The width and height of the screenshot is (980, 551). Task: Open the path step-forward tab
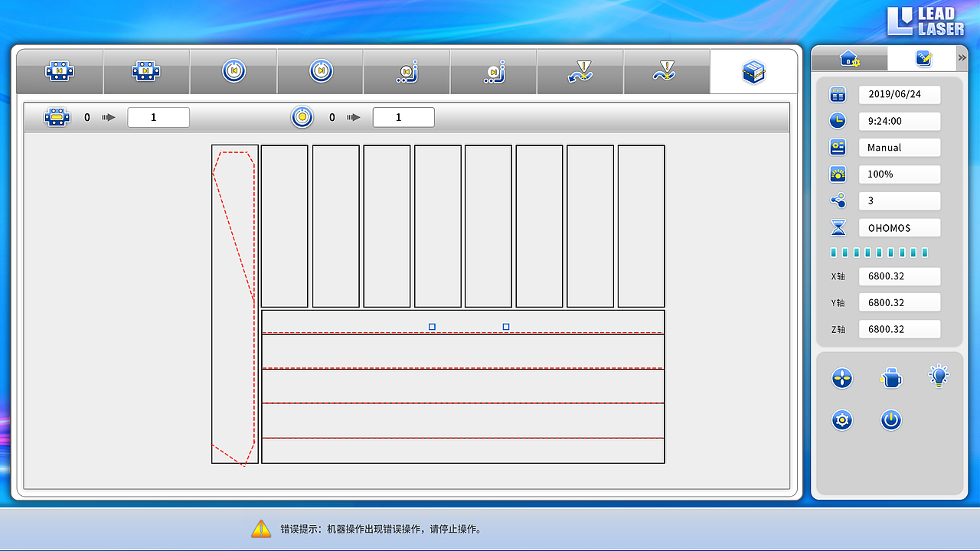tap(493, 71)
